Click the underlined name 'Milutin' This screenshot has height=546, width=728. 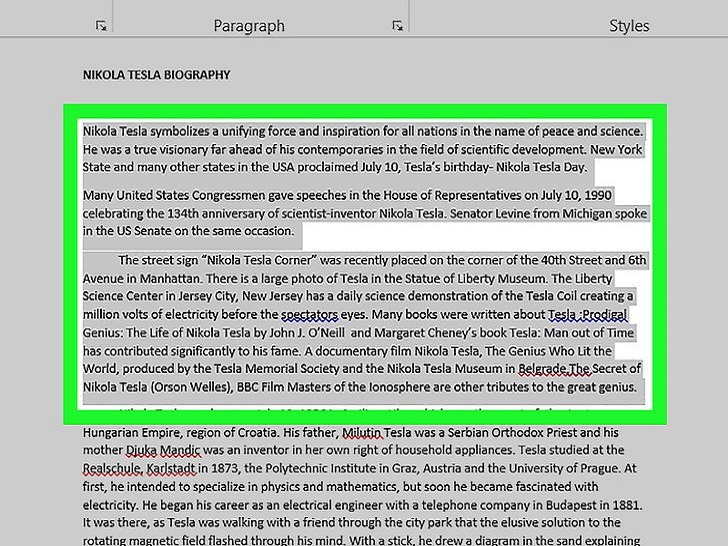point(363,433)
